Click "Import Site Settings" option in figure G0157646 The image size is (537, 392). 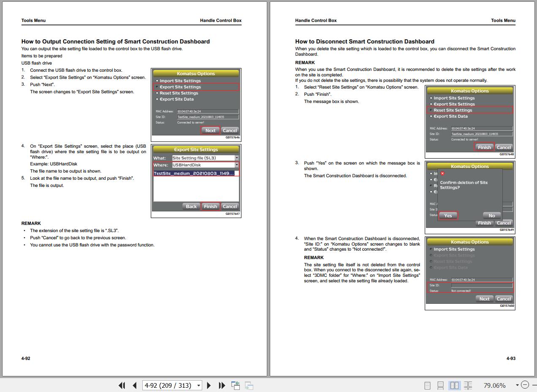point(180,81)
